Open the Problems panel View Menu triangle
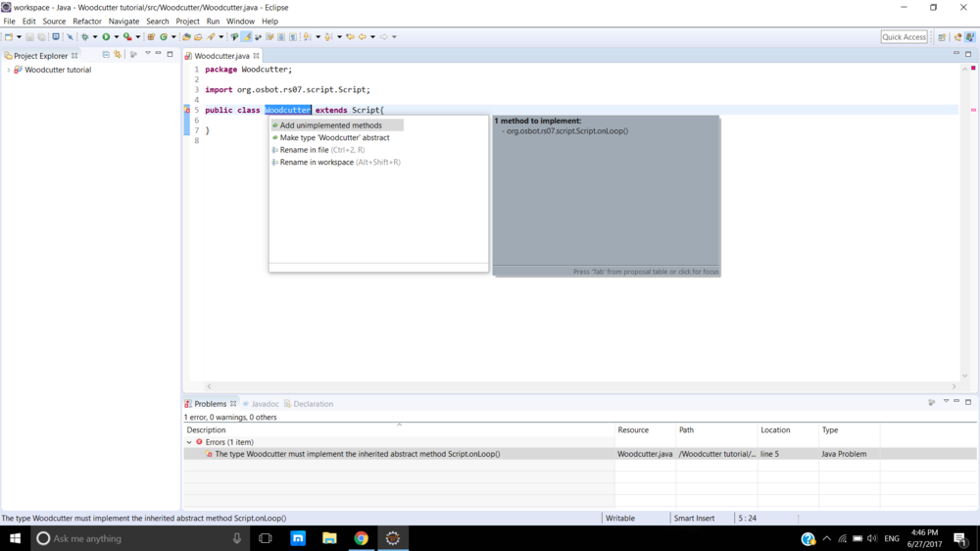Viewport: 980px width, 551px height. [x=946, y=402]
